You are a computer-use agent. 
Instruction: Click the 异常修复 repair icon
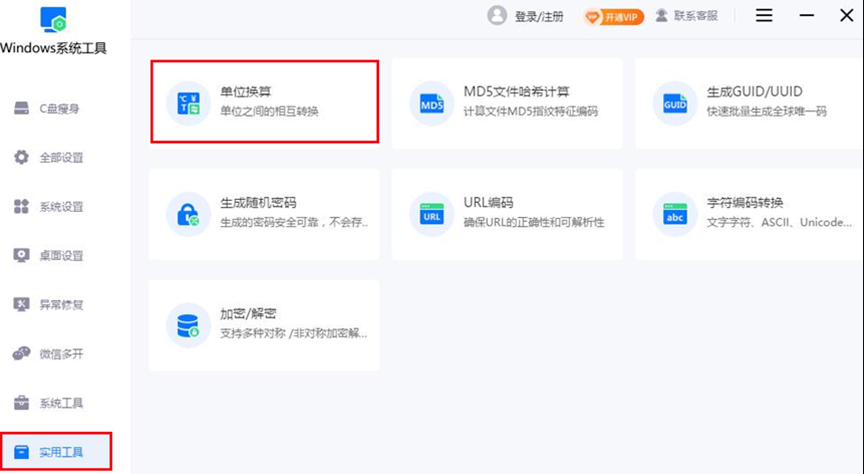[x=21, y=305]
